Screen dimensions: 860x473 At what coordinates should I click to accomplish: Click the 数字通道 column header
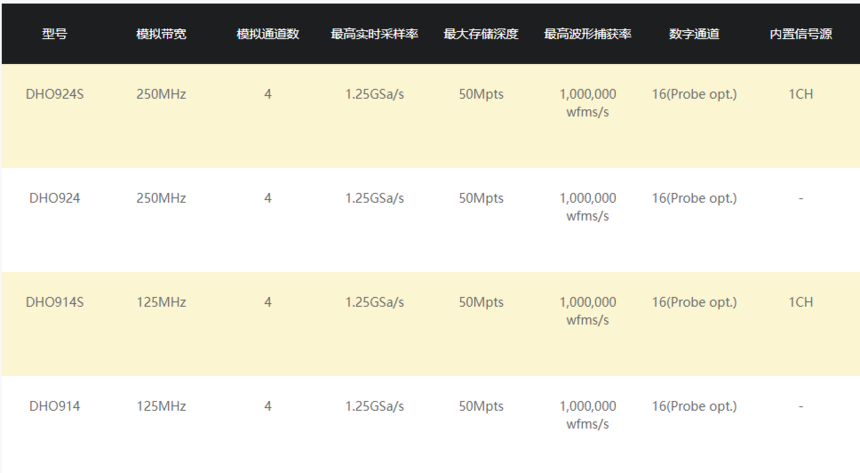point(694,34)
